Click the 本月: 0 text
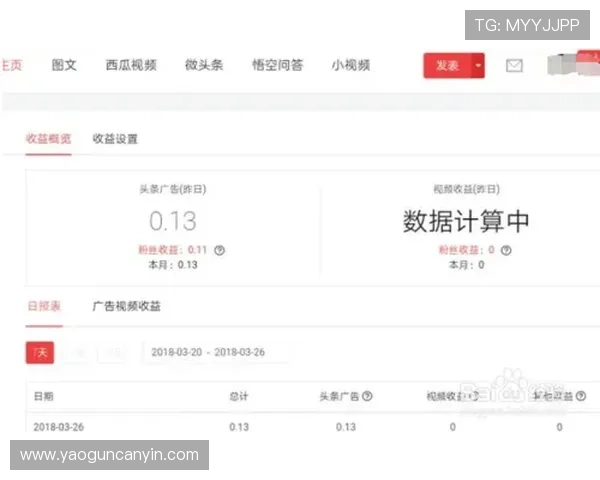Image resolution: width=600 pixels, height=480 pixels. coord(466,265)
